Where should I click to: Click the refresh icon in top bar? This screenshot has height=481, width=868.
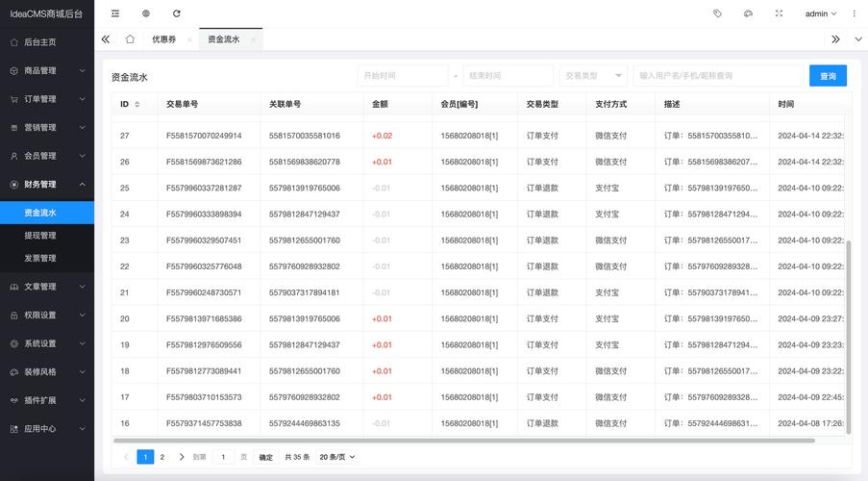(176, 13)
